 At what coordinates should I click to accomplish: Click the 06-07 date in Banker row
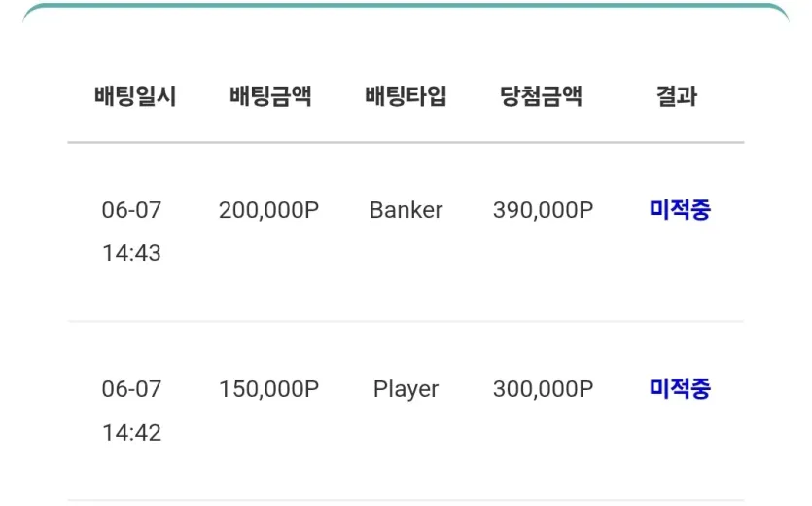coord(131,210)
